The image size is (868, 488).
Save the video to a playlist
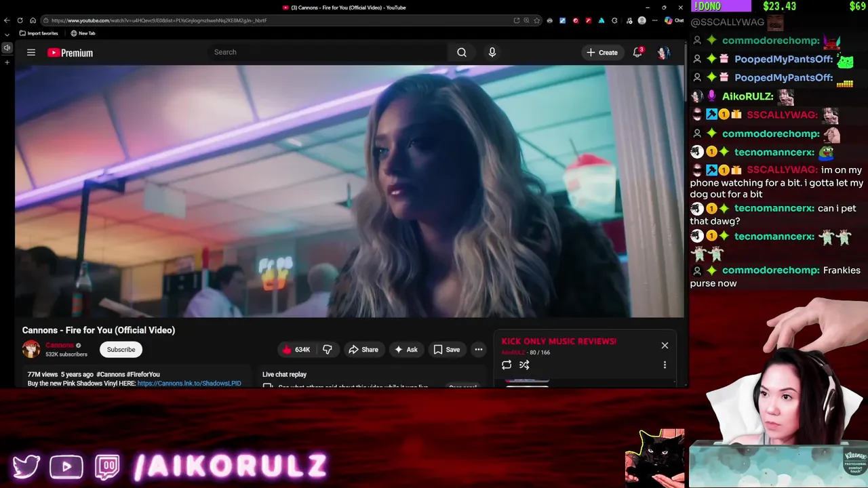(446, 349)
